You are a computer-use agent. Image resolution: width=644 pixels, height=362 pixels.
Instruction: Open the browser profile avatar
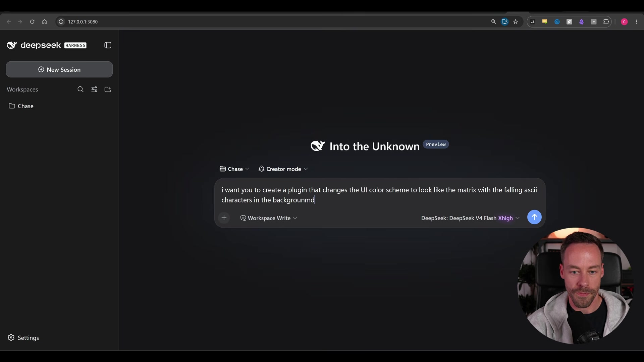coord(624,22)
